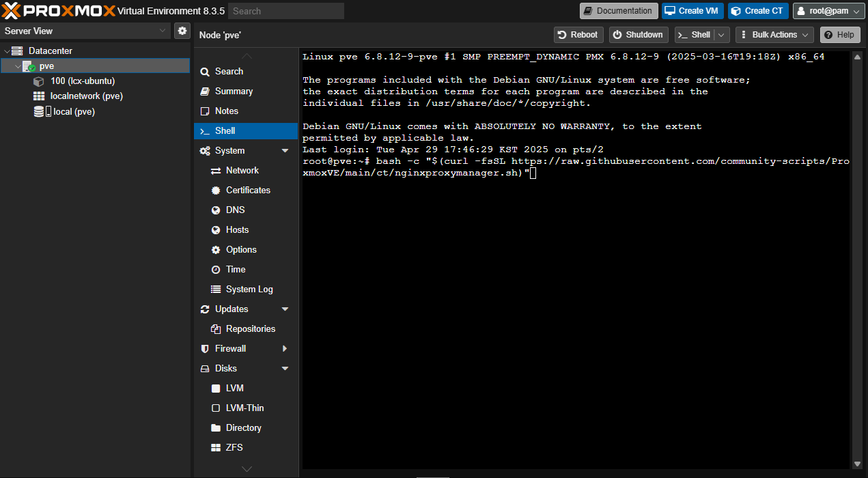Open the LVM-Thin entry
Viewport: 868px width, 478px height.
coord(246,408)
